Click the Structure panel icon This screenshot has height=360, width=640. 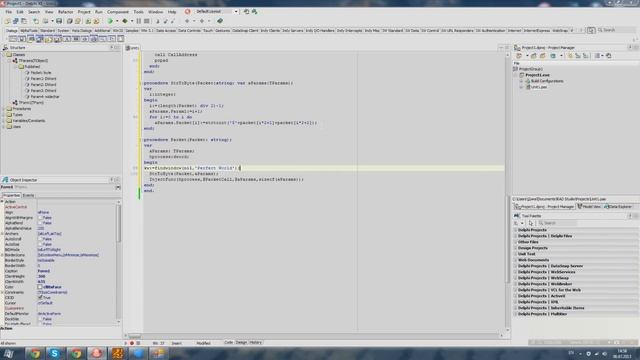click(x=5, y=48)
